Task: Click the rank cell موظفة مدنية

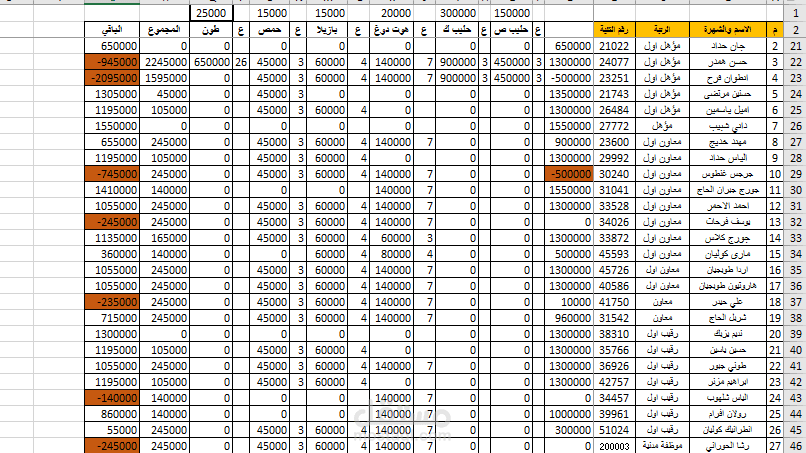Action: (662, 446)
